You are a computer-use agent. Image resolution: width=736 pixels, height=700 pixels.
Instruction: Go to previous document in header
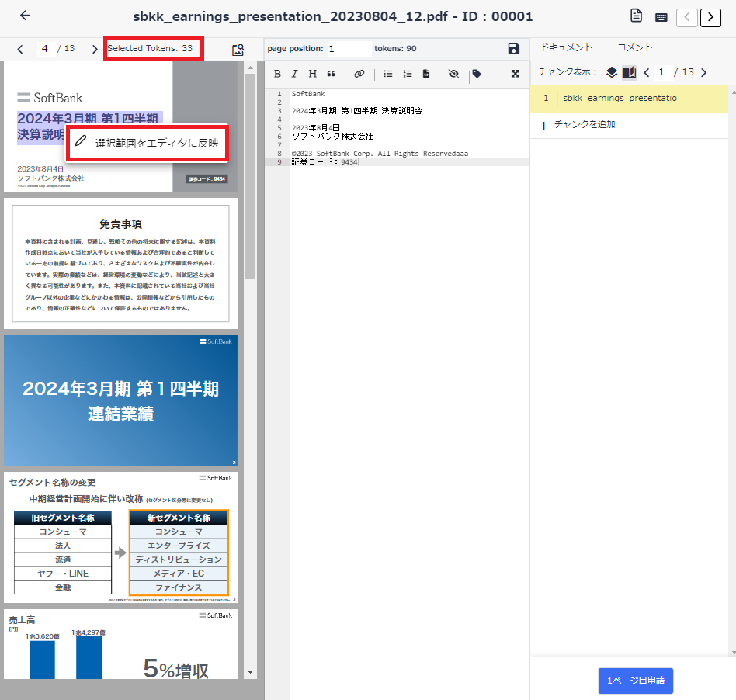[687, 17]
